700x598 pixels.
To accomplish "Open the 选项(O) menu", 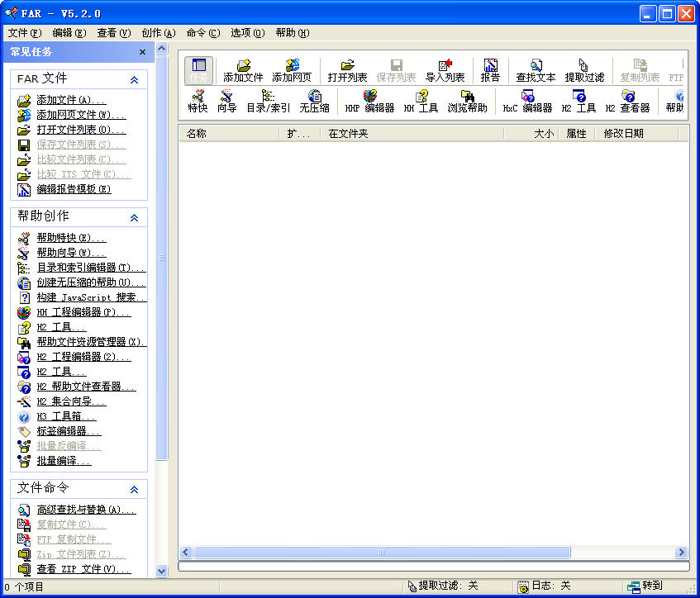I will [x=247, y=33].
